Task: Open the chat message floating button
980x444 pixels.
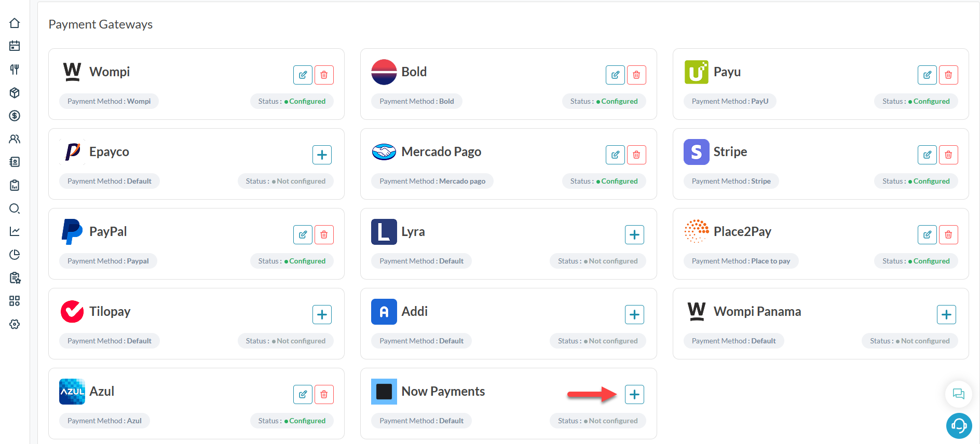Action: 958,394
